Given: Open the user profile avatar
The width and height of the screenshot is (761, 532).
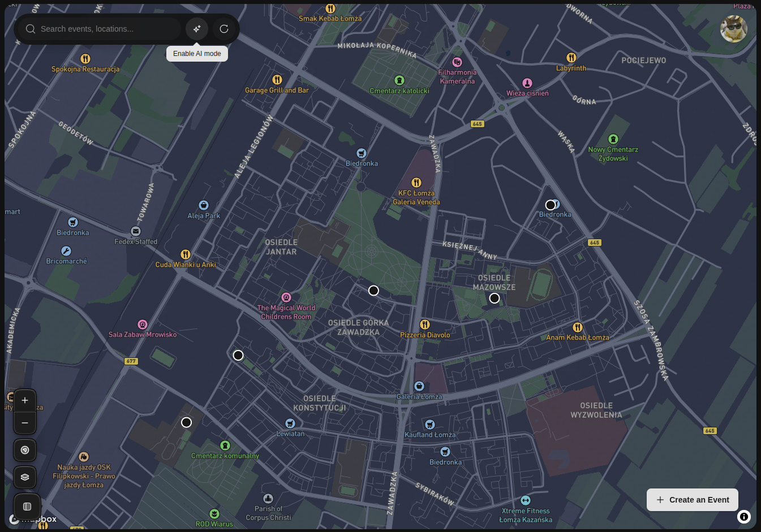Looking at the screenshot, I should click(733, 28).
